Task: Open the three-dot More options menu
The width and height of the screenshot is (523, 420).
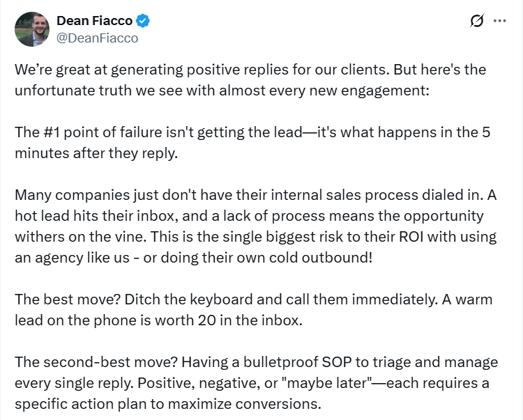Action: pos(499,21)
